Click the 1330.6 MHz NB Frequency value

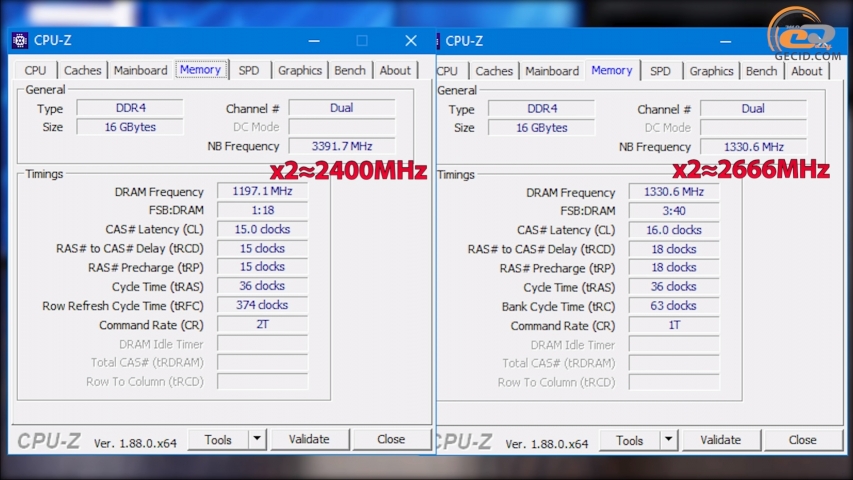[753, 147]
